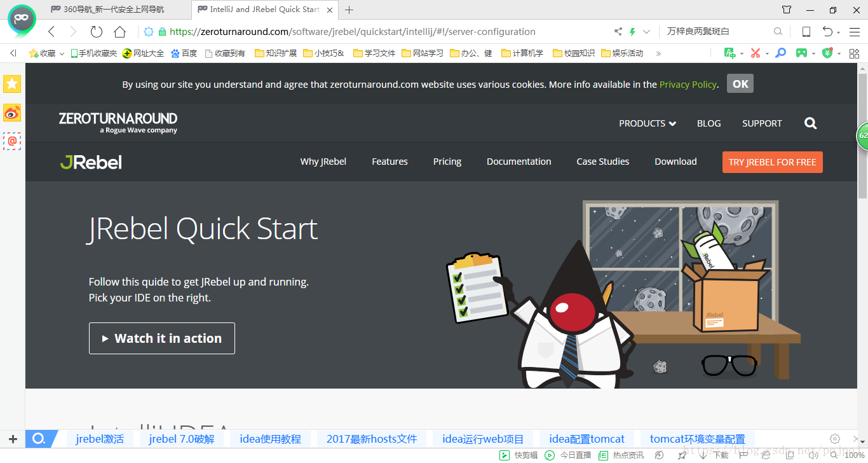
Task: Open the Download page
Action: (x=675, y=162)
